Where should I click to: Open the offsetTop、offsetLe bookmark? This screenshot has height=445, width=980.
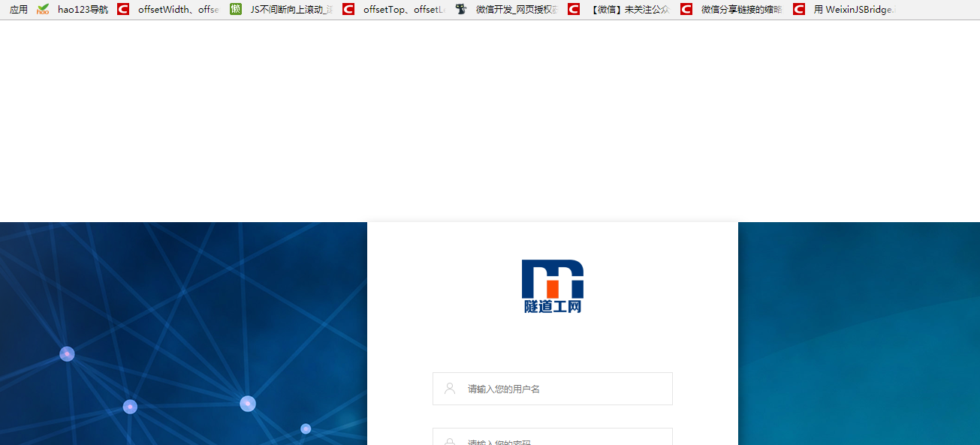coord(394,10)
